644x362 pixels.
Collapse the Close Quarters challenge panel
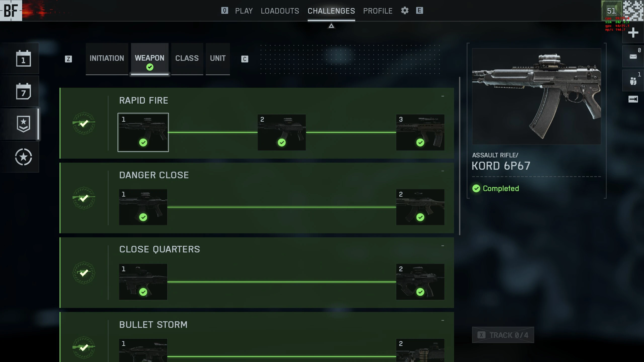(442, 246)
